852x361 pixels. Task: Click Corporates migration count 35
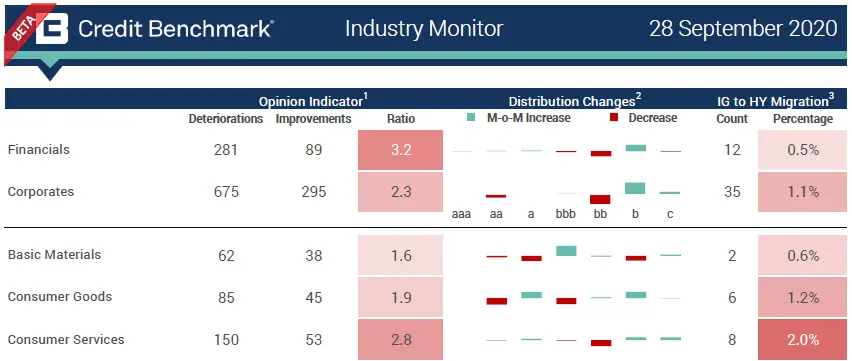[732, 192]
